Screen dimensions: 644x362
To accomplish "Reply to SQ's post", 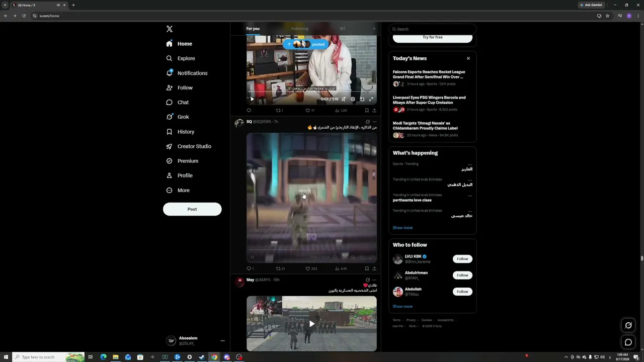I will [250, 268].
